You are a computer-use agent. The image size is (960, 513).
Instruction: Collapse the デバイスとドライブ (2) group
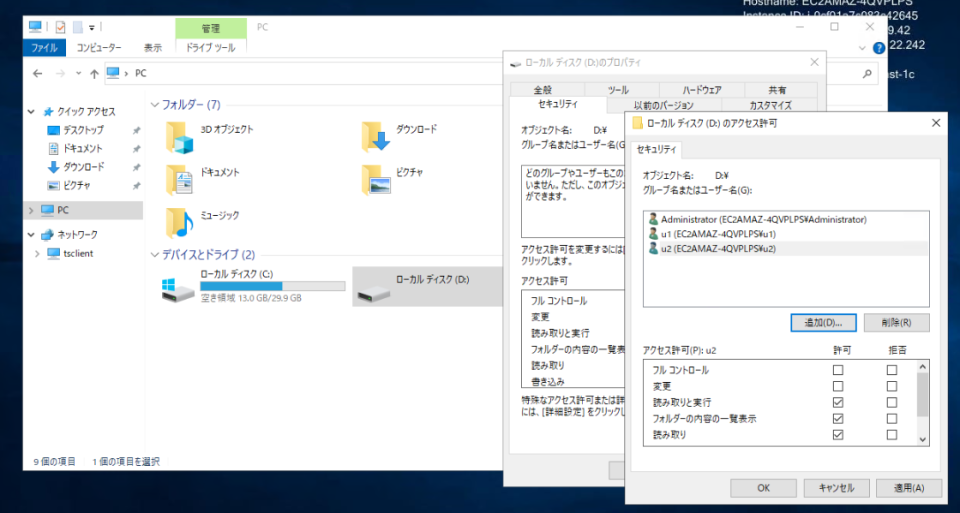click(x=155, y=255)
